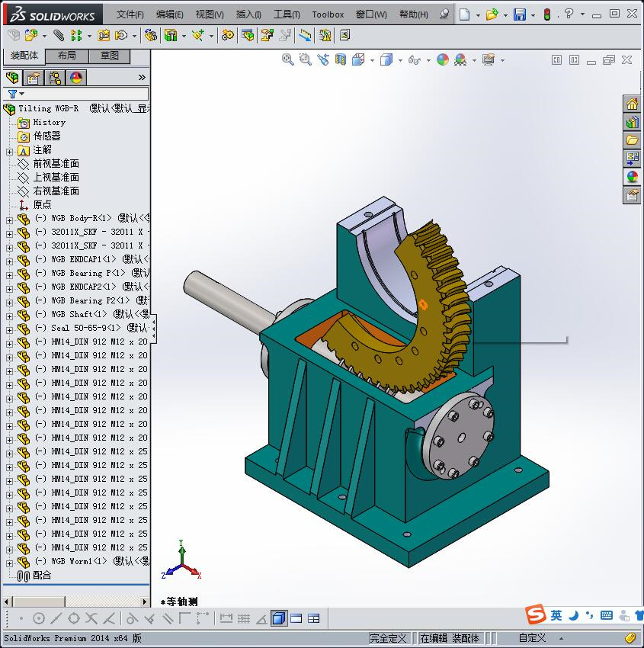Open the ConfigurationManager tab icon

[x=55, y=77]
